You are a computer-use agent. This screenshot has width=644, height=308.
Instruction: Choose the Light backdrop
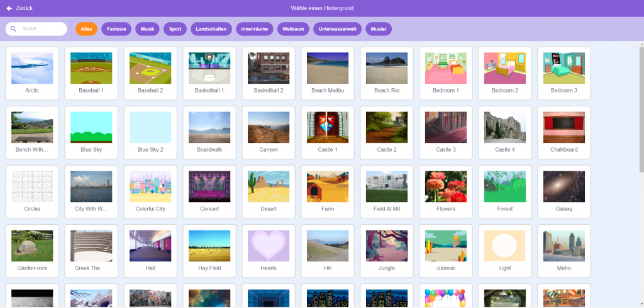tap(505, 251)
